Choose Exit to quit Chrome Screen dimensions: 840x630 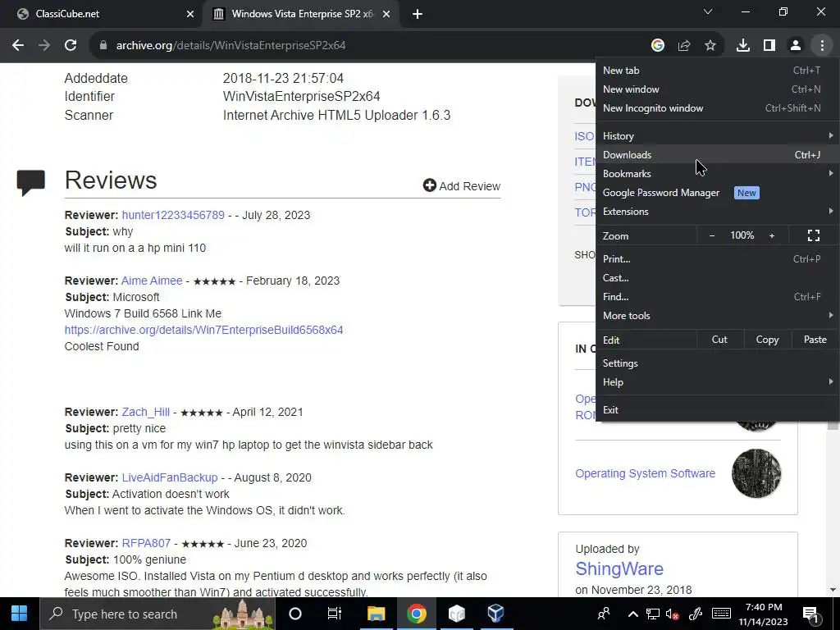tap(717, 410)
